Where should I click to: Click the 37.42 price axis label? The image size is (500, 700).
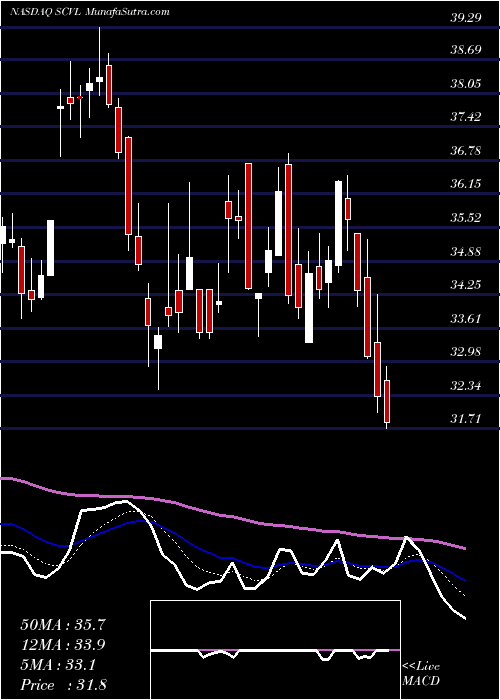coord(466,117)
